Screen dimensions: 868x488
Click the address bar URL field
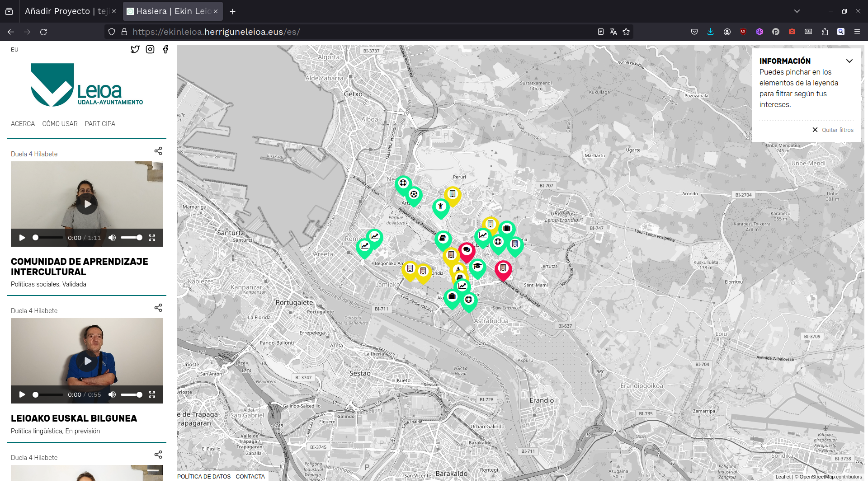tap(362, 32)
